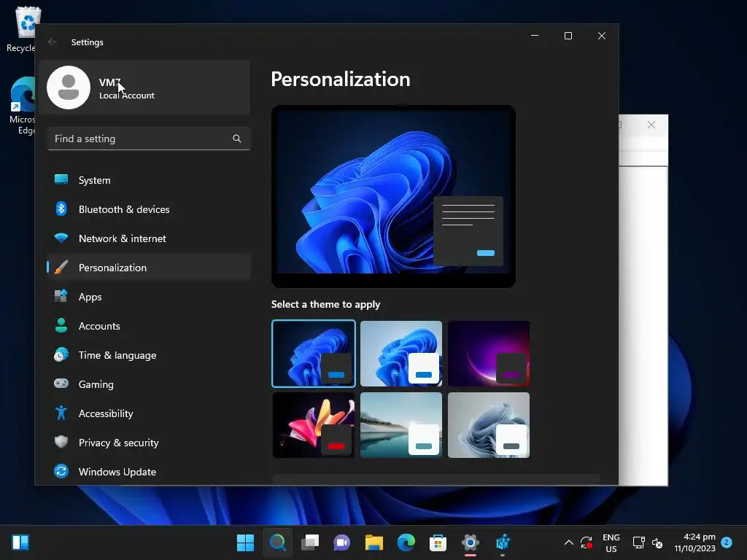Open Accessibility settings
Viewport: 747px width, 560px height.
coord(149,413)
